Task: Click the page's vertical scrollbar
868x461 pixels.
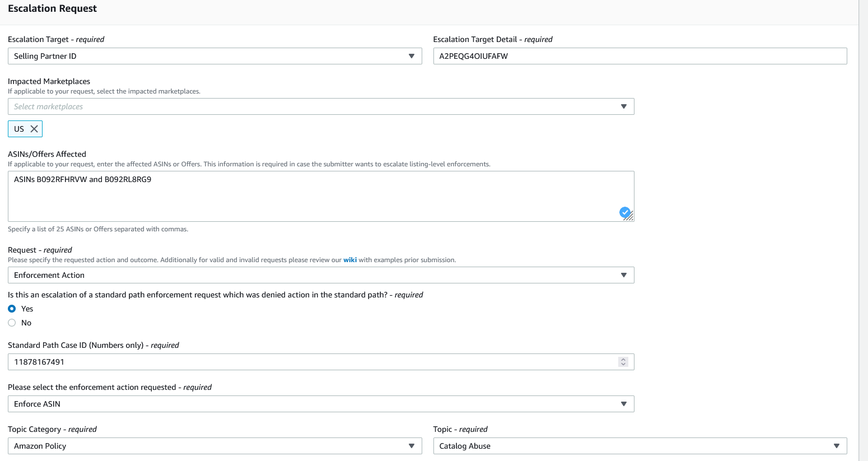Action: [863, 224]
